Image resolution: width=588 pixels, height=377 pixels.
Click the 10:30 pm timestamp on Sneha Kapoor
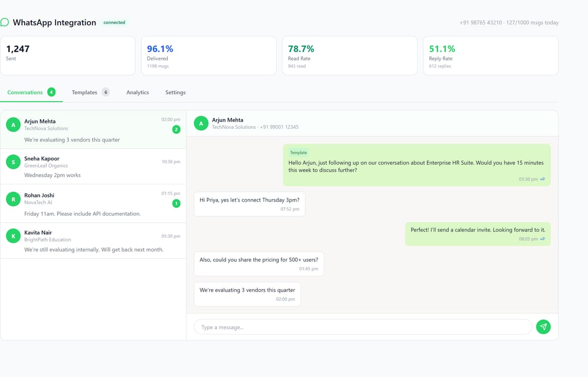171,162
